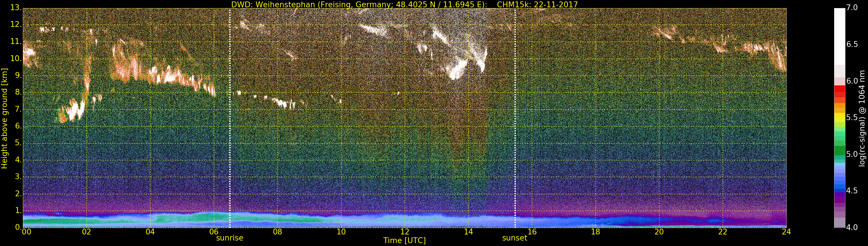The height and width of the screenshot is (246, 868).
Task: Click the colorbar tick label '4.0'
Action: click(x=852, y=227)
